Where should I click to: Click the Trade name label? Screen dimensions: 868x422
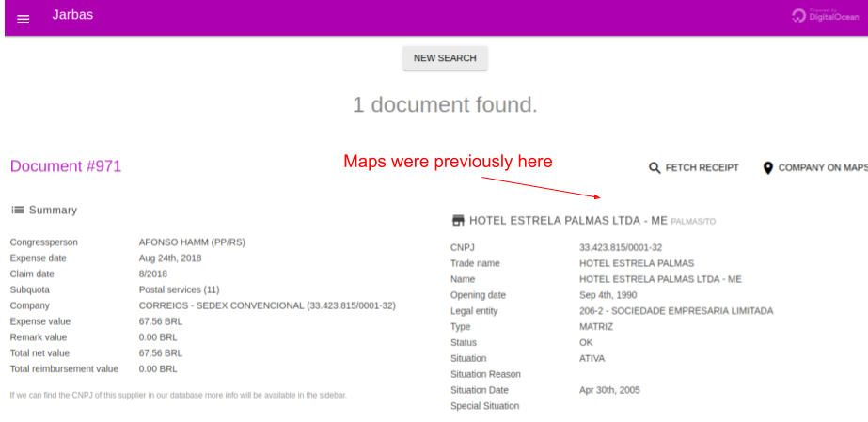(x=475, y=263)
